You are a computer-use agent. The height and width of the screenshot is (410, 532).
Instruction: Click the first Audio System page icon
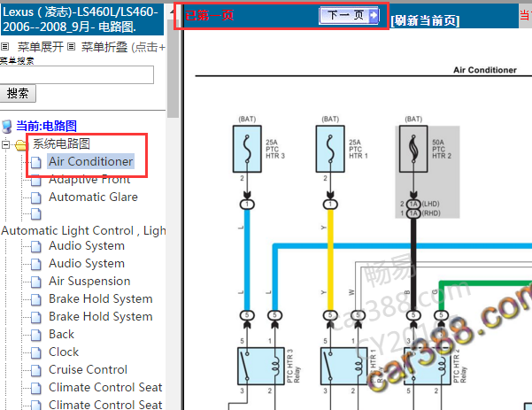(x=36, y=247)
